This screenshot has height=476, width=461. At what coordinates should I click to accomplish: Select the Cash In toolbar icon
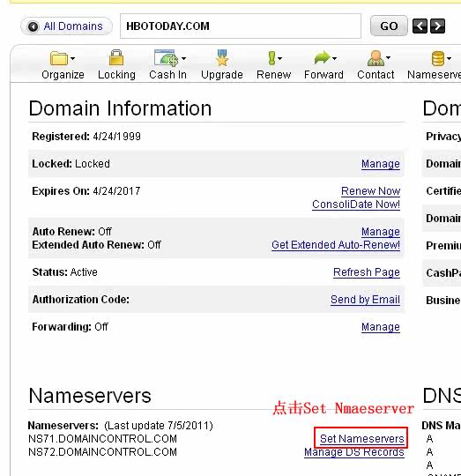pyautogui.click(x=166, y=57)
